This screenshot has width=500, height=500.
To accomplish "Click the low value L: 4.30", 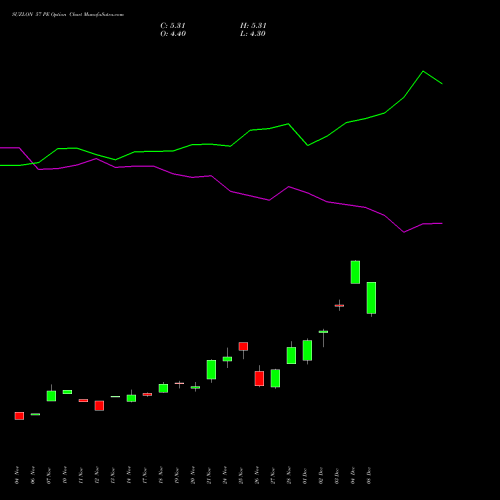I will point(253,34).
